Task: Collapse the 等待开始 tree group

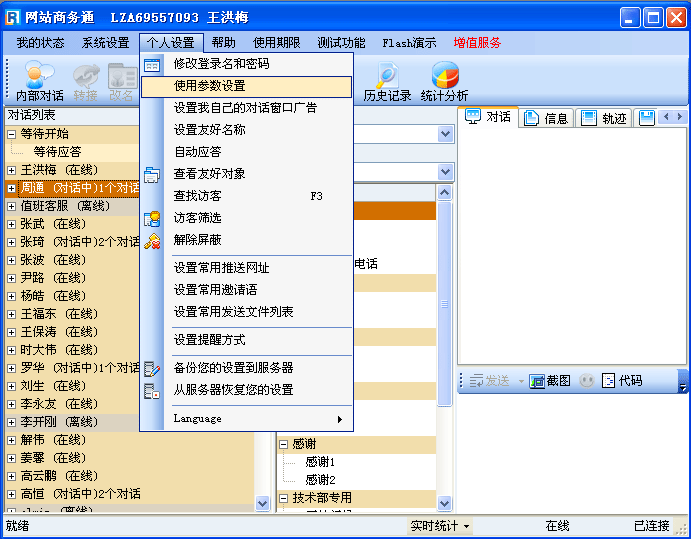Action: pyautogui.click(x=12, y=134)
